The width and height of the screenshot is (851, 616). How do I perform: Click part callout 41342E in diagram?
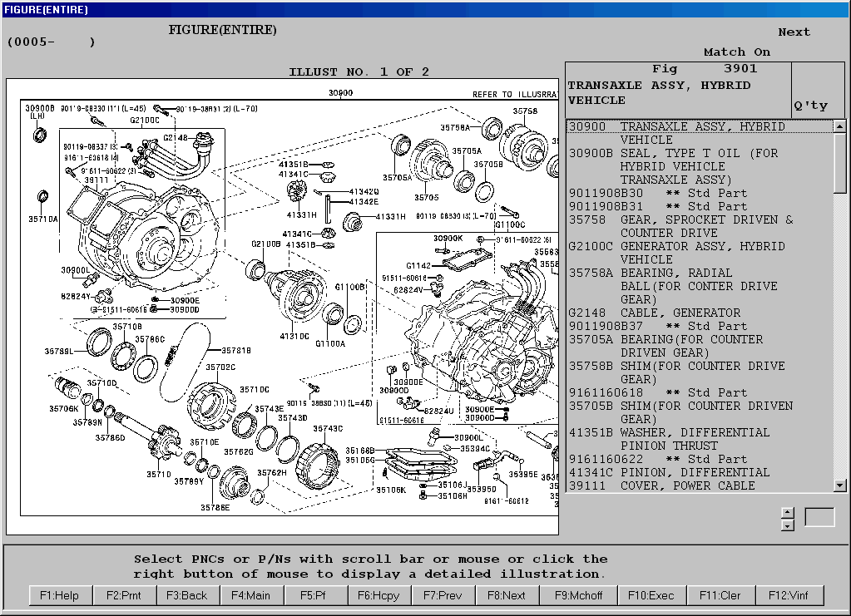click(x=364, y=202)
